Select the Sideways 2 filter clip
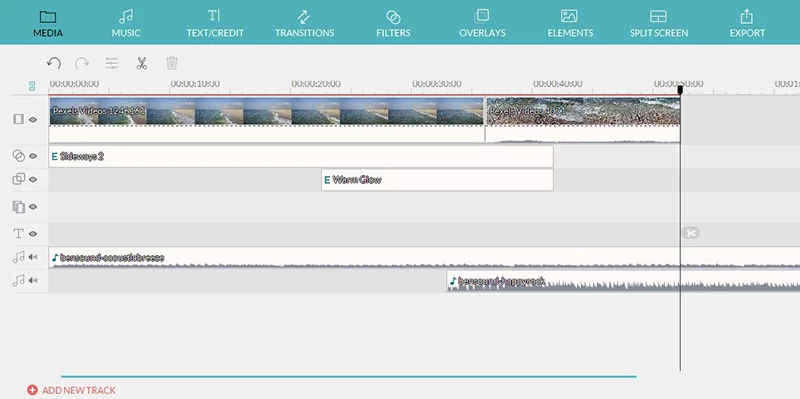Screen dimensions: 800x399 click(301, 157)
